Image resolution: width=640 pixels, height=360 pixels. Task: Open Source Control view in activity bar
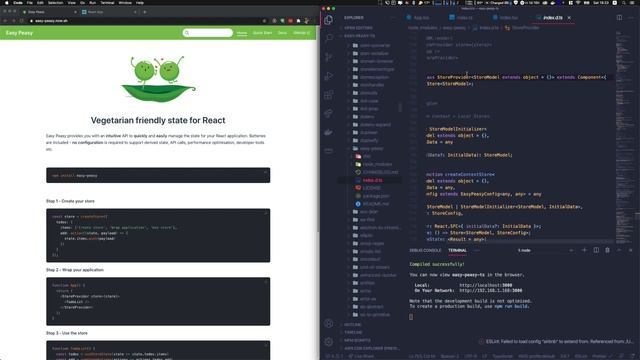(329, 57)
